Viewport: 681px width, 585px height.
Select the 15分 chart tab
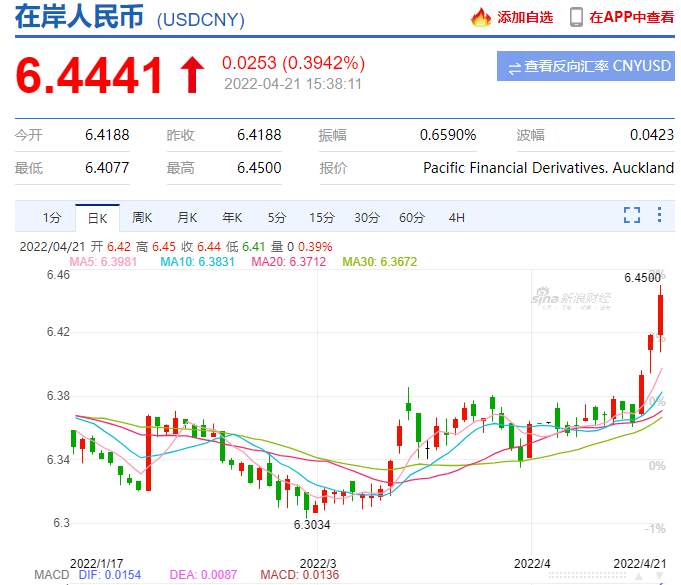pyautogui.click(x=322, y=218)
